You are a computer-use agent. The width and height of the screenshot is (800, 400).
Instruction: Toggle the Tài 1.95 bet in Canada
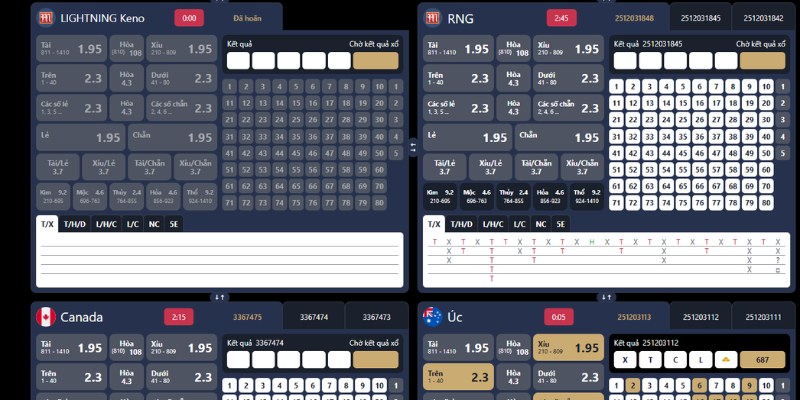[71, 347]
